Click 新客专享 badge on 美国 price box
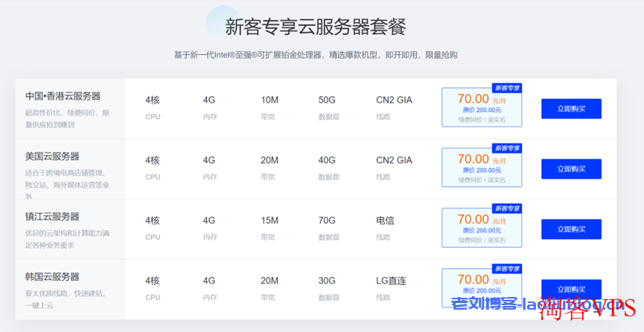Screen dimensions: 644x332 [x=507, y=148]
